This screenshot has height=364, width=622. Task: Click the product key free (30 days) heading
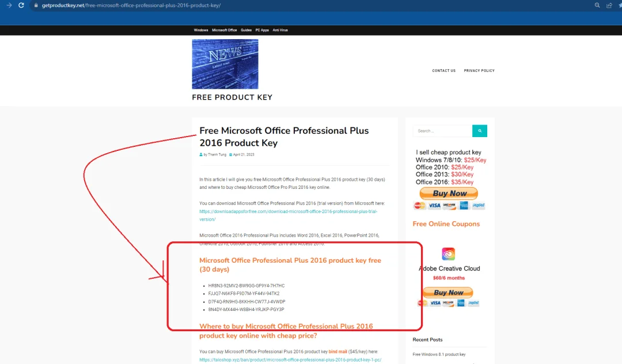pos(290,265)
